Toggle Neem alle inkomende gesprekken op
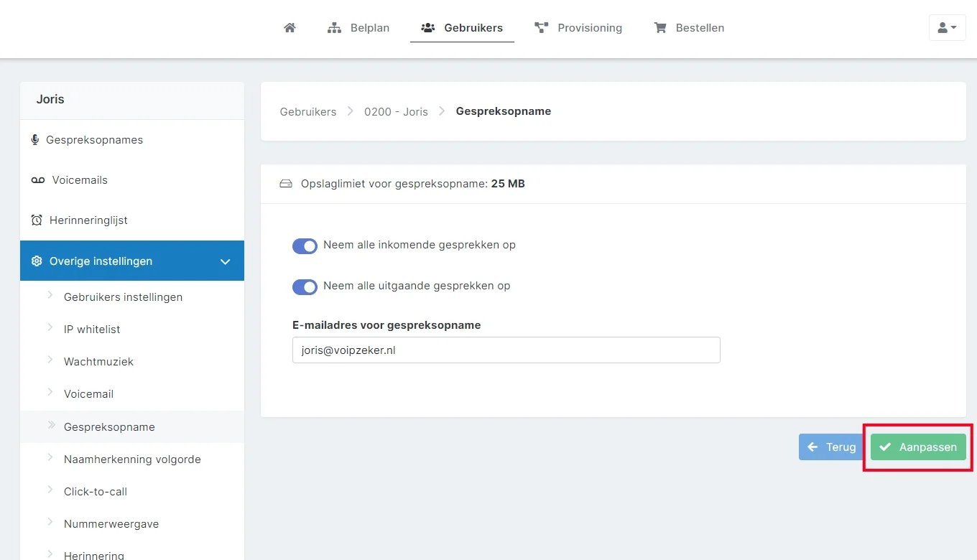Image resolution: width=977 pixels, height=560 pixels. [305, 246]
